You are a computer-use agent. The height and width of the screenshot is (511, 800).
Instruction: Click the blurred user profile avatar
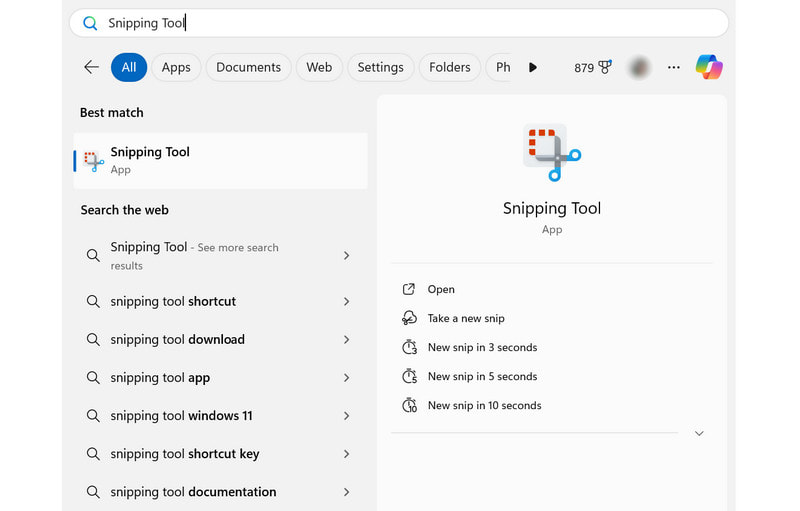coord(640,67)
